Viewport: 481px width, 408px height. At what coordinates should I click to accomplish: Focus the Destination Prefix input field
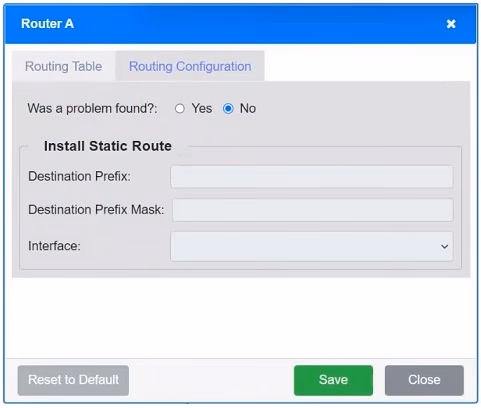[312, 176]
